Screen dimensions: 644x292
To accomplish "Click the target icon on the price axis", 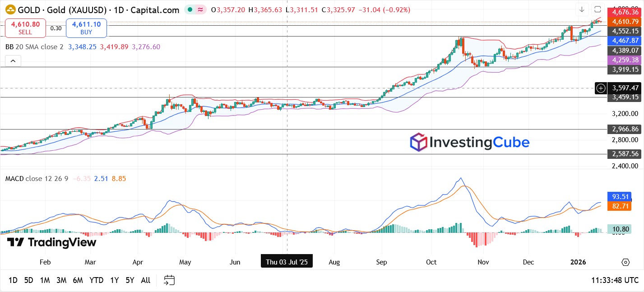I will coord(601,88).
